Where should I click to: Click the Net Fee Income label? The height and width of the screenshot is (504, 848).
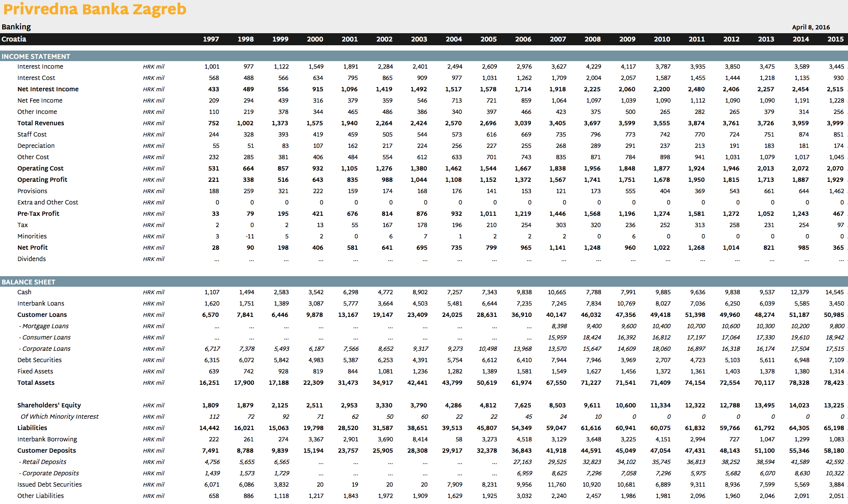click(x=40, y=100)
